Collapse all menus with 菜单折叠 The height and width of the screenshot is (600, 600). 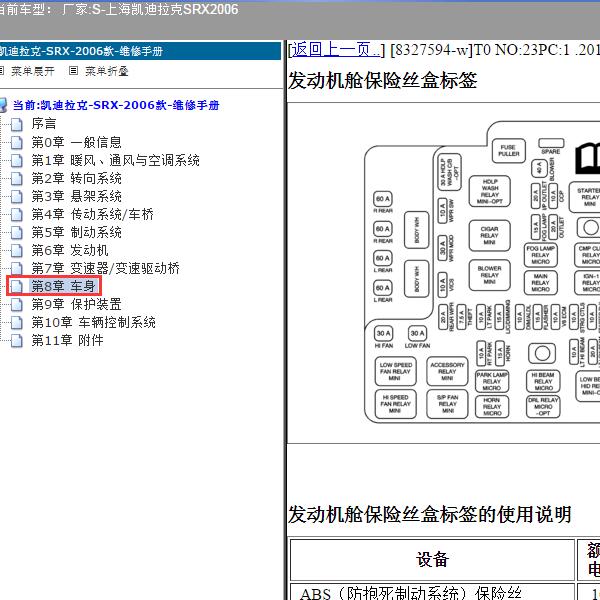[106, 71]
